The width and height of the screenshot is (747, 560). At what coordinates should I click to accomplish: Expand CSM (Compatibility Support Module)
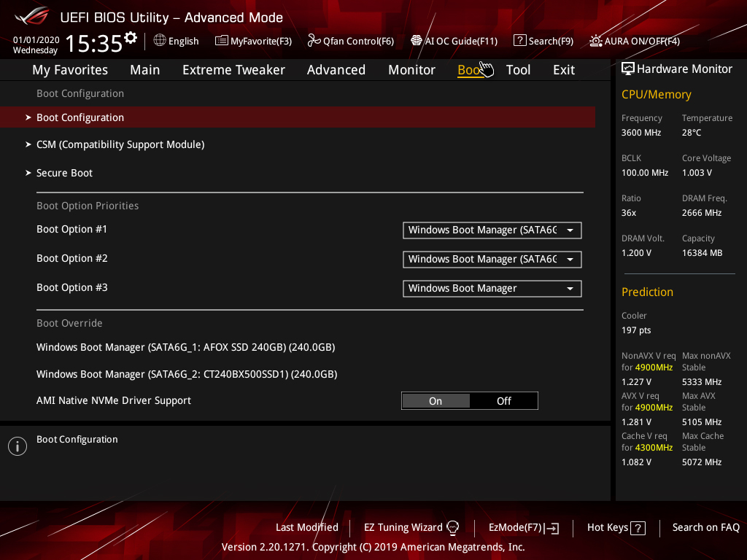[x=120, y=144]
